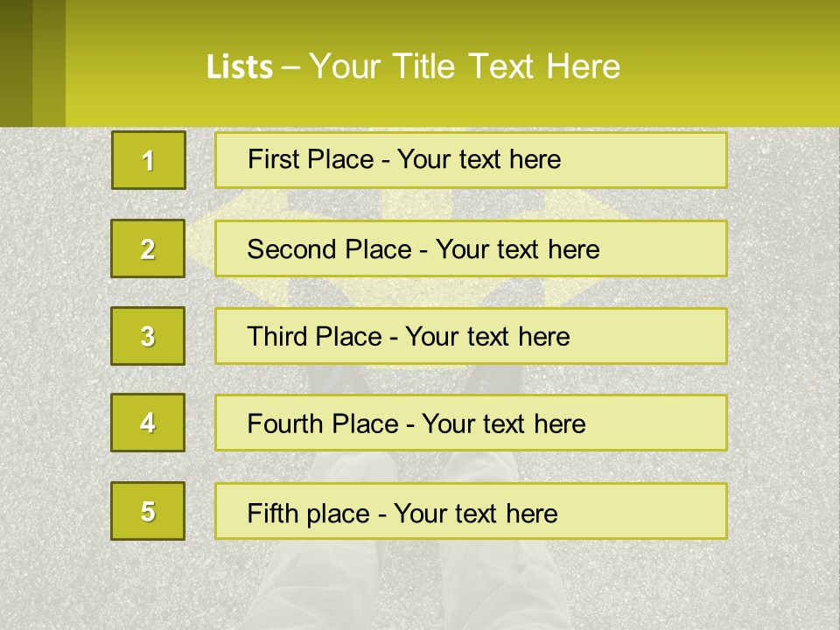840x630 pixels.
Task: Click the Fourth Place text box
Action: [x=471, y=423]
